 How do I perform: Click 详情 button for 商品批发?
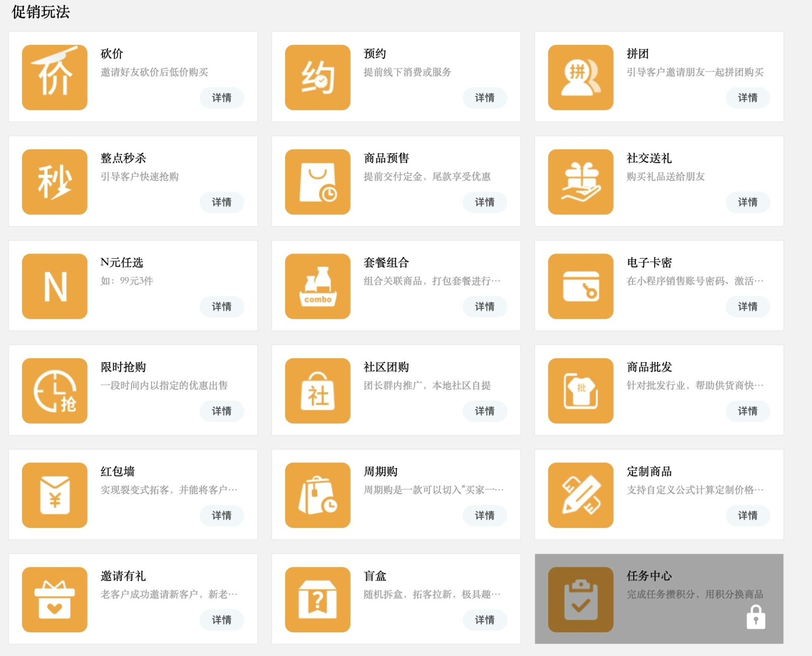tap(748, 411)
